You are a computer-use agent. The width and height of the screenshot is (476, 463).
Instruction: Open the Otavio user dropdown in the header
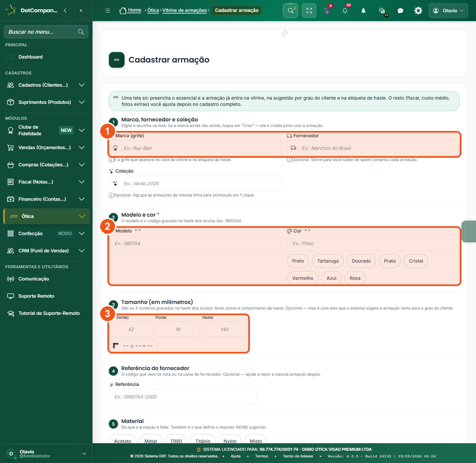[x=448, y=11]
